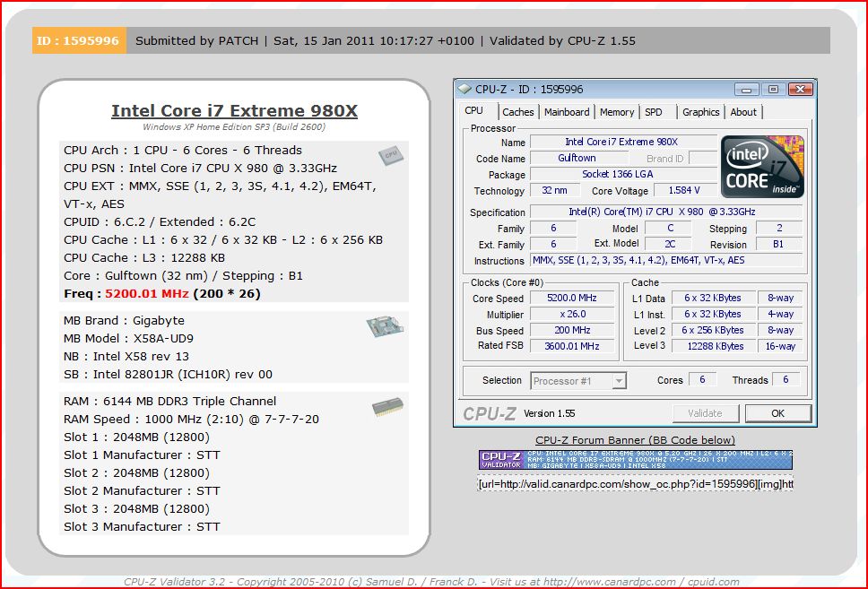Click the Gigabyte motherboard icon

click(383, 326)
